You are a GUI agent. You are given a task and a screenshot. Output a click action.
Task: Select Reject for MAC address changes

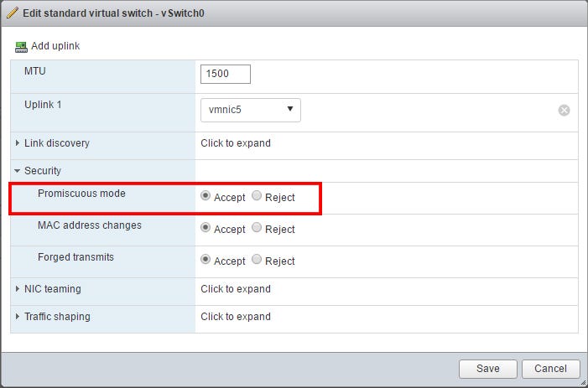pyautogui.click(x=257, y=228)
